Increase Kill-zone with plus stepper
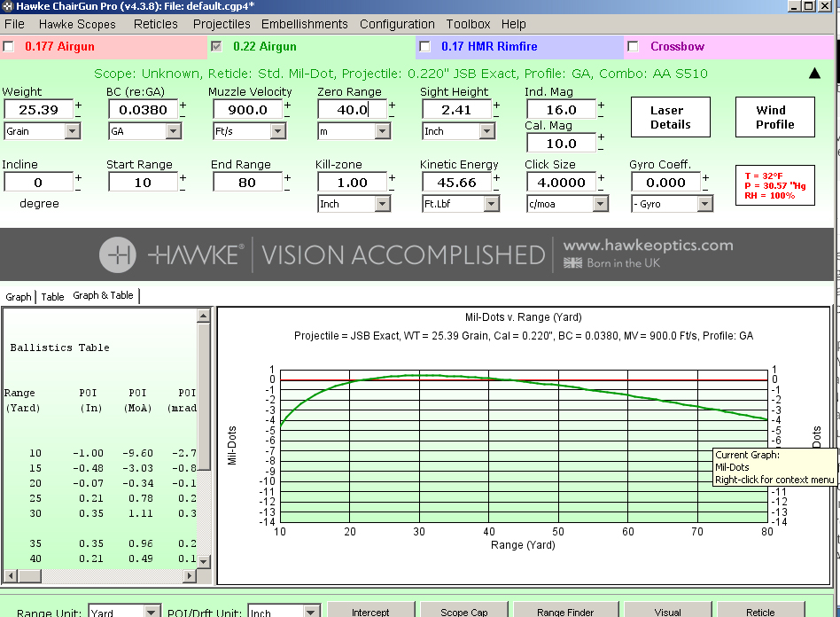The width and height of the screenshot is (840, 617). pos(392,177)
